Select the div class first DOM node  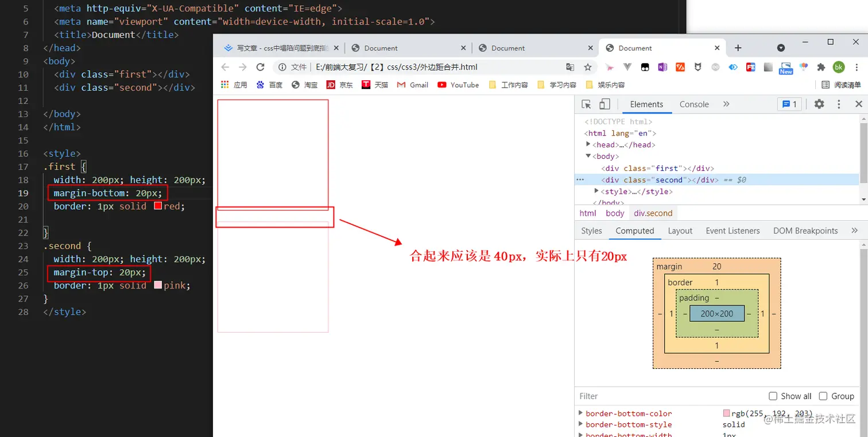tap(657, 168)
